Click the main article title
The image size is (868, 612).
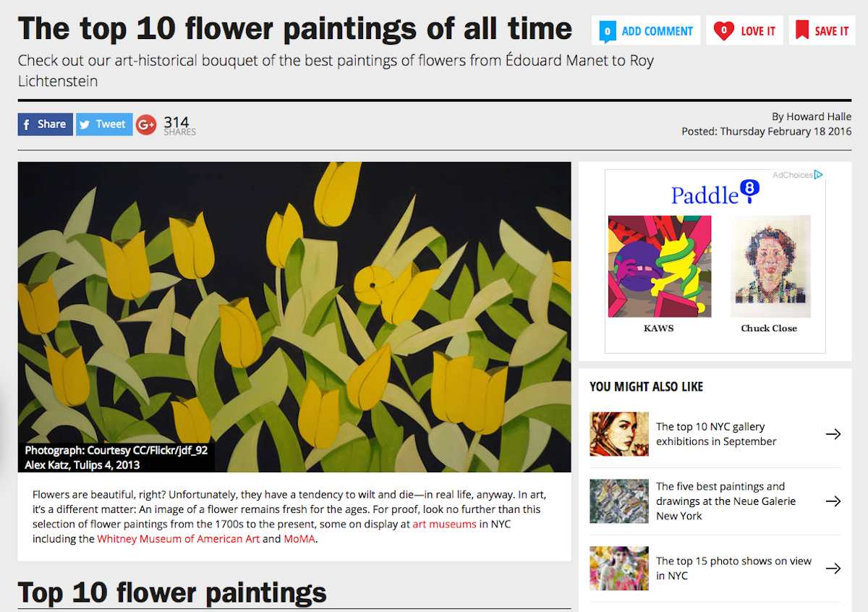click(295, 29)
